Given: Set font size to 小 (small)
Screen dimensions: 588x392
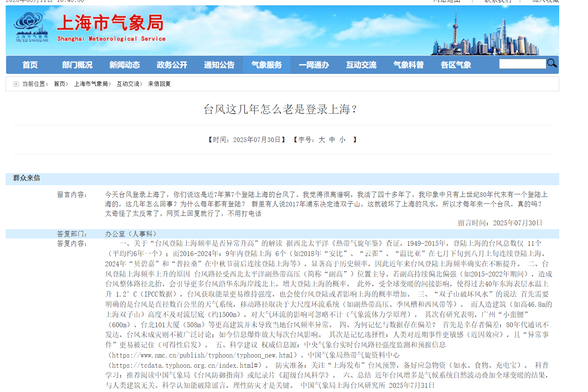Looking at the screenshot, I should tap(342, 140).
